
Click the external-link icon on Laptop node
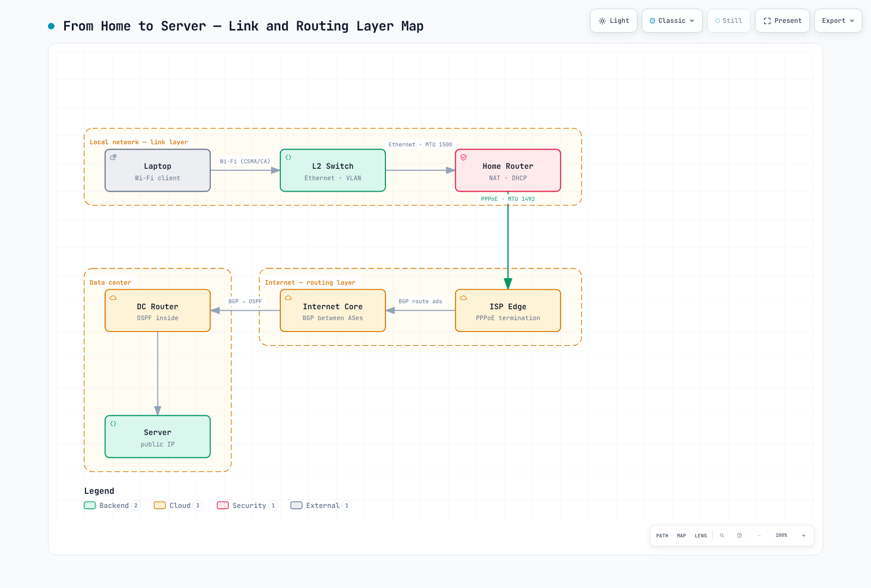click(113, 157)
